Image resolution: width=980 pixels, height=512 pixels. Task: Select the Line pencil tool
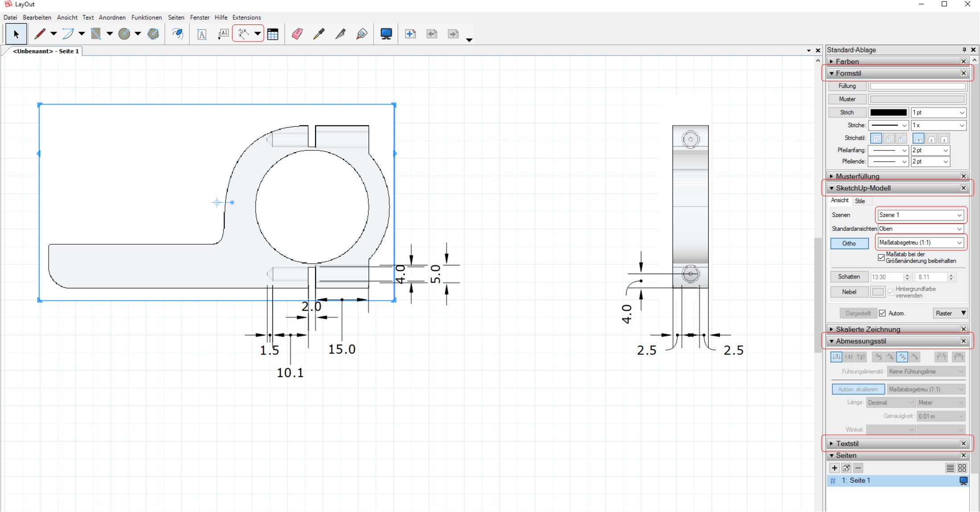point(40,34)
